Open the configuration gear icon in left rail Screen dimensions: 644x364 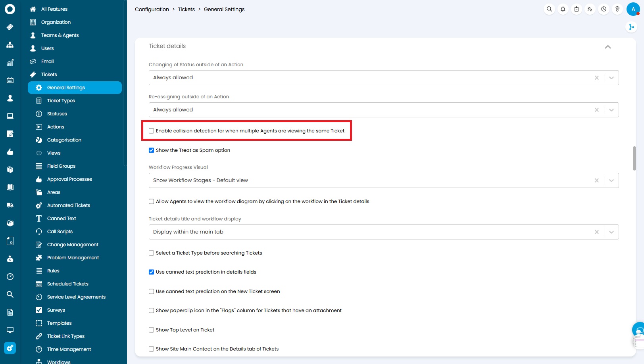[x=10, y=348]
